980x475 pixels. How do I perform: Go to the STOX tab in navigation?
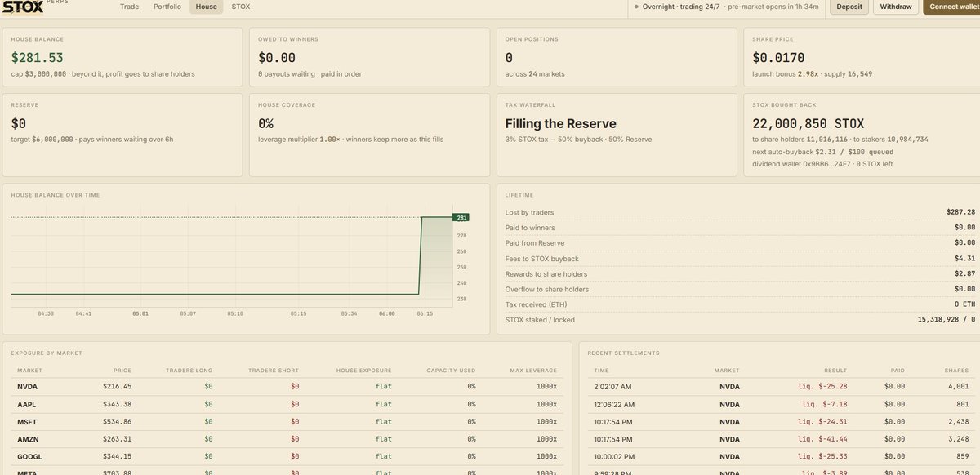point(241,7)
